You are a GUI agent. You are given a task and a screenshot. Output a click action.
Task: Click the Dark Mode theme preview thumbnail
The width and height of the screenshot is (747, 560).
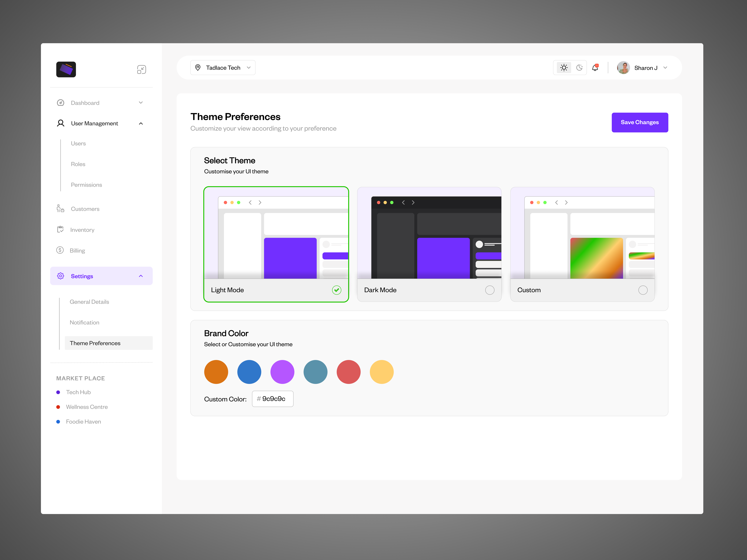coord(429,233)
